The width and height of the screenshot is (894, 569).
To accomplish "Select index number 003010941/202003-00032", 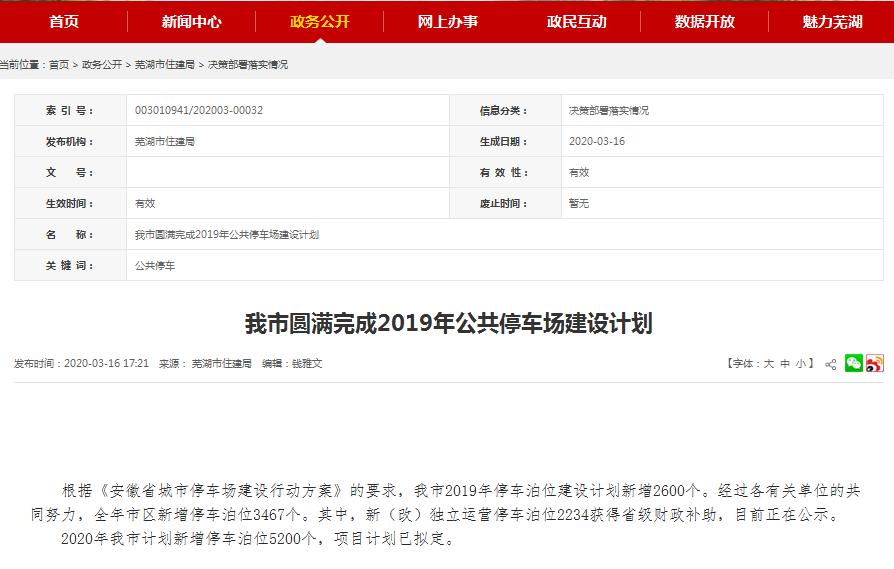I will tap(199, 110).
